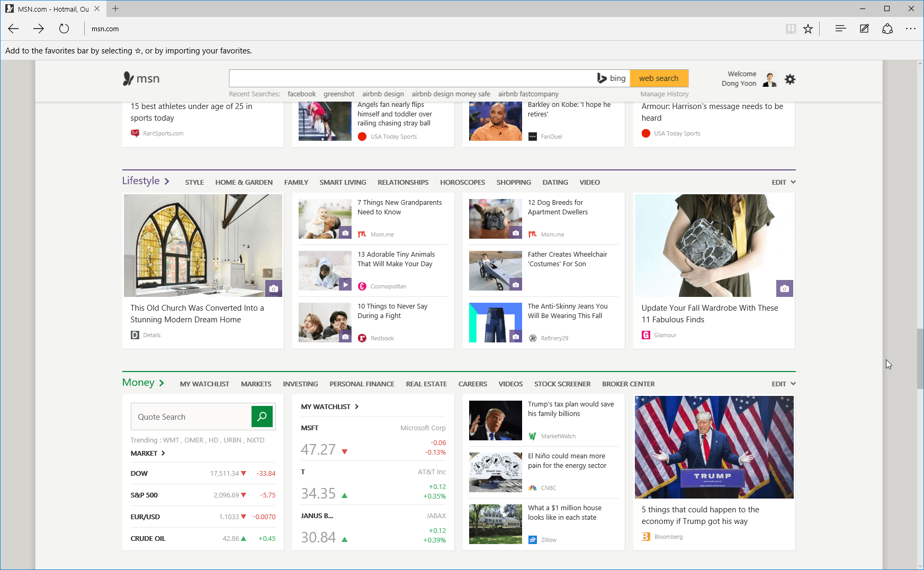Expand the MARKET section chevron
This screenshot has width=924, height=570.
pos(164,453)
